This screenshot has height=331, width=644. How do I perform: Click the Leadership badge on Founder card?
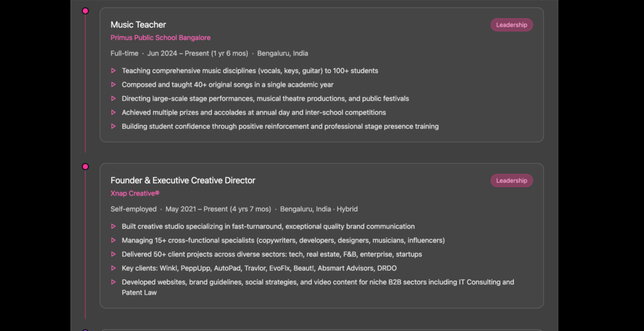[511, 181]
